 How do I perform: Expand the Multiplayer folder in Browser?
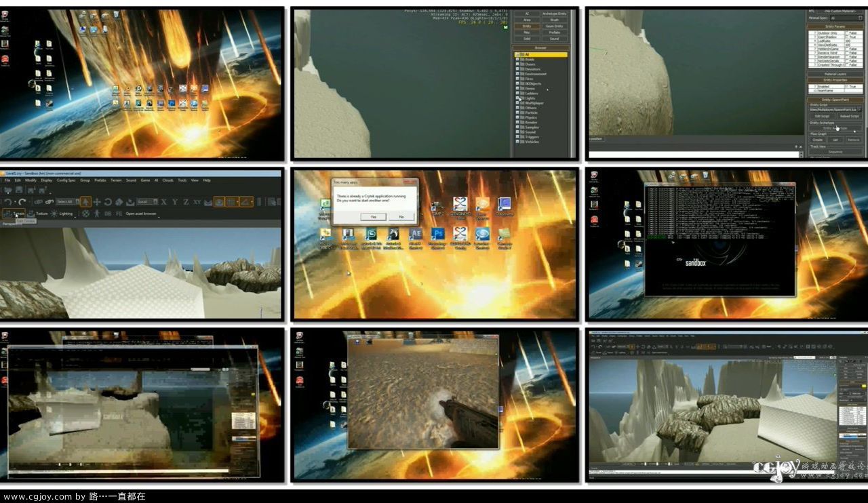[519, 103]
